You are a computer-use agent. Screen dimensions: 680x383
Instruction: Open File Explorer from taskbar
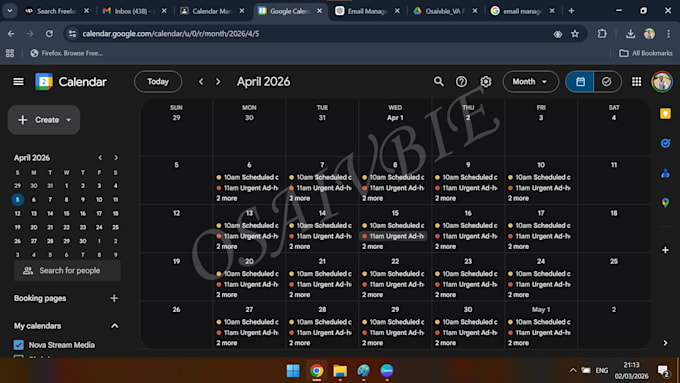pos(340,370)
